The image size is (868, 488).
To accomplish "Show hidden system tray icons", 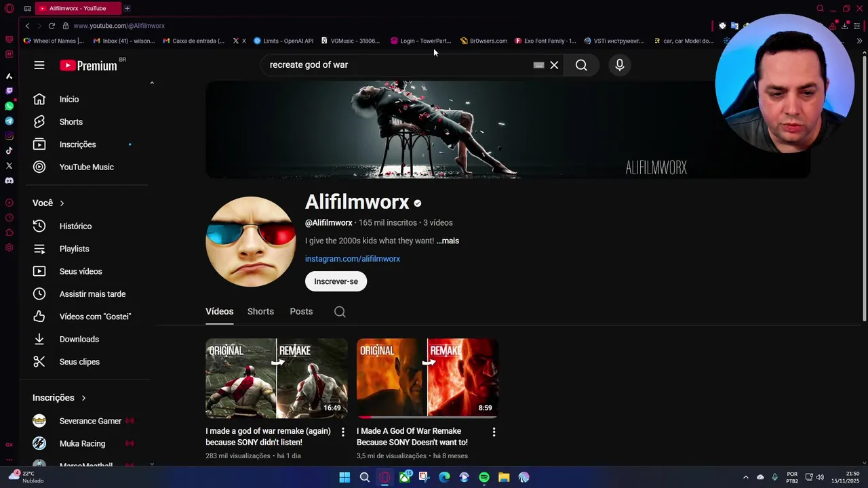I will click(x=745, y=477).
